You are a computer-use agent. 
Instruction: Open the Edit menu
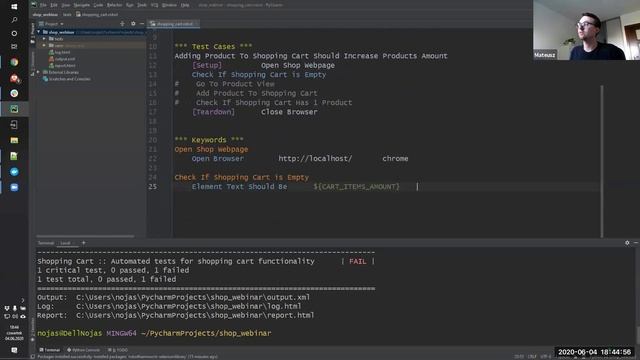point(54,5)
